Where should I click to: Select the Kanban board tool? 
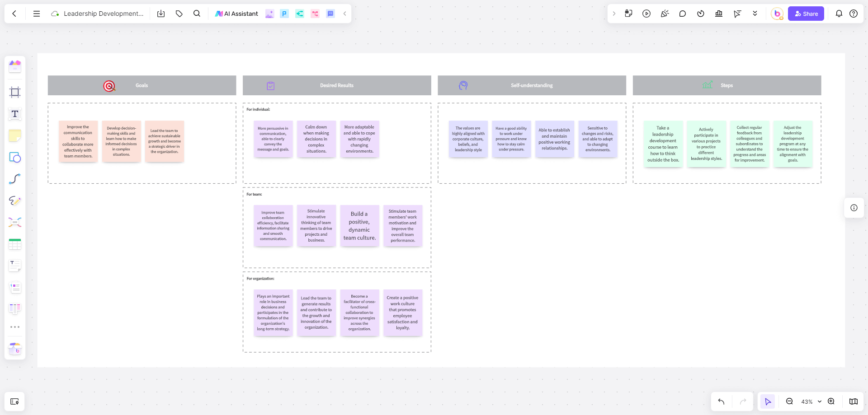(15, 309)
